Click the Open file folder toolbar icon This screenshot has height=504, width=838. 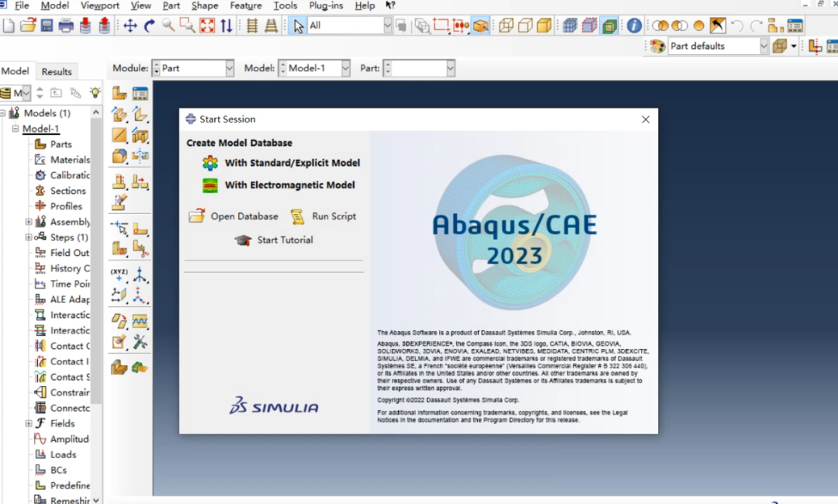(x=28, y=26)
